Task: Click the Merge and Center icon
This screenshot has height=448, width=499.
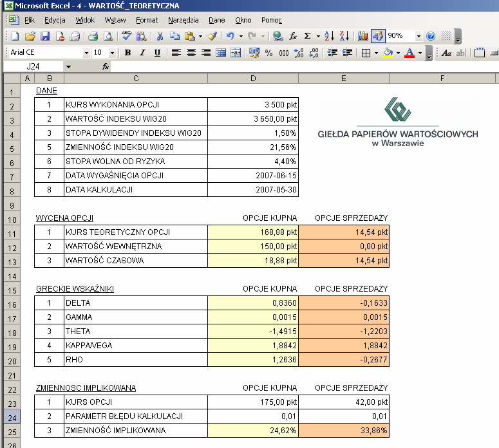Action: tap(236, 53)
